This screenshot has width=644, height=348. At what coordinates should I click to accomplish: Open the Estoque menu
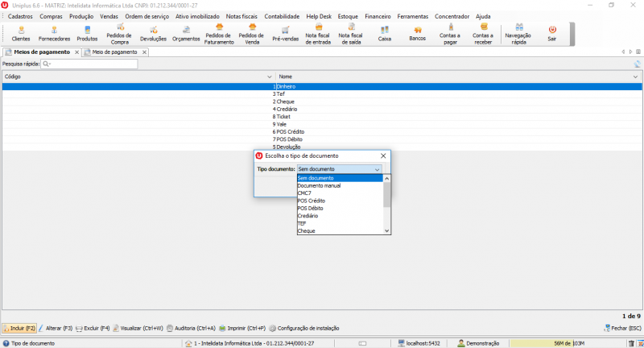coord(348,16)
